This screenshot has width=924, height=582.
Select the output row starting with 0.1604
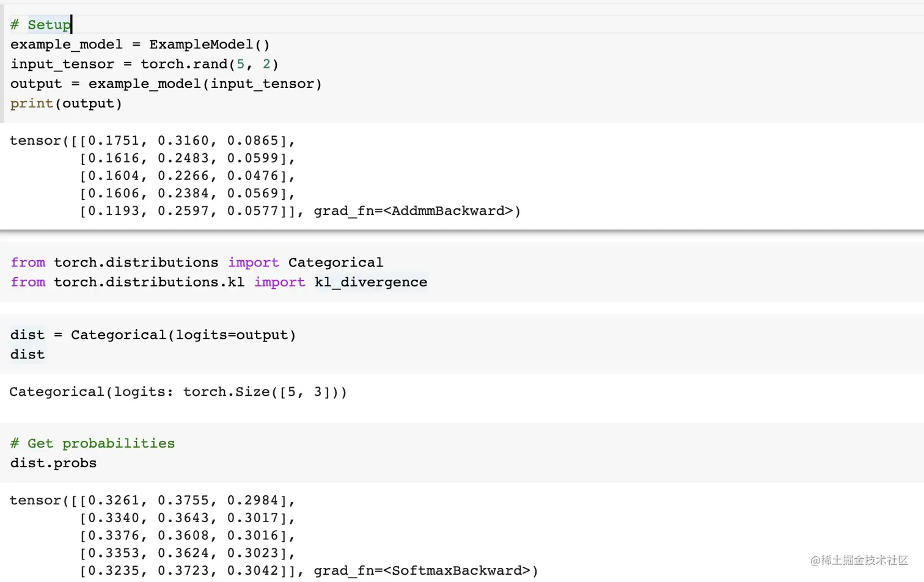click(188, 176)
